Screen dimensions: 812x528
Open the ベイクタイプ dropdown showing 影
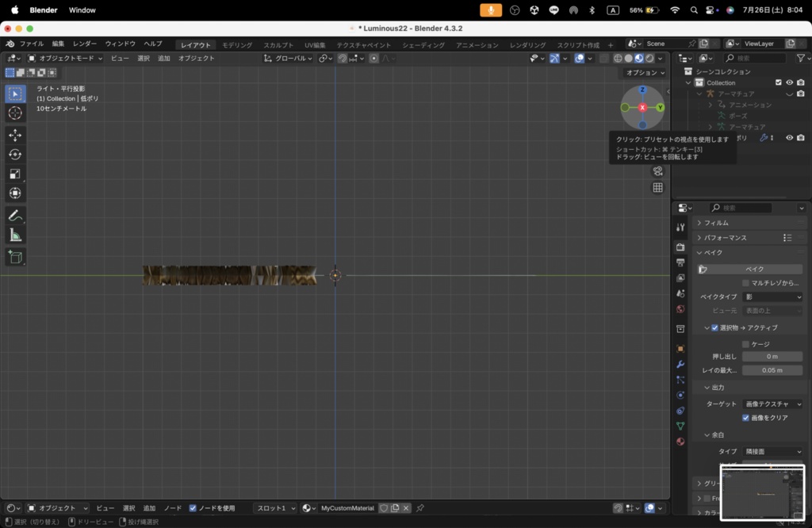(x=772, y=297)
